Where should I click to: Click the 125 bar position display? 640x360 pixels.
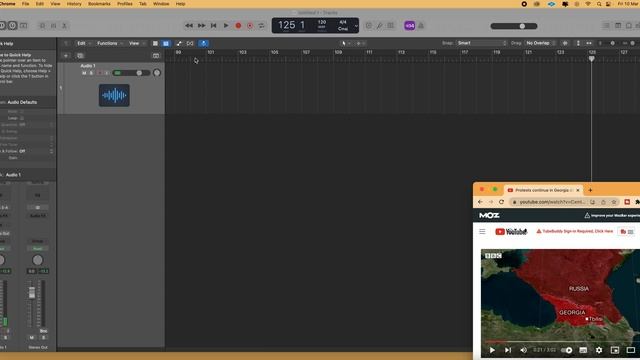coord(287,25)
